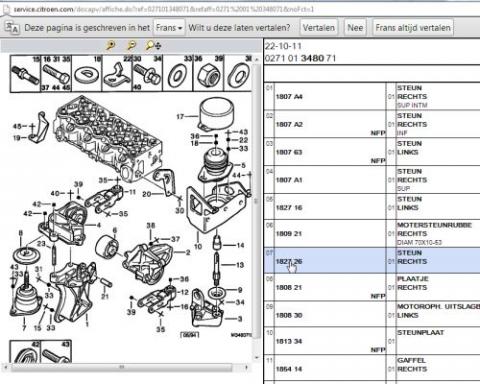The height and width of the screenshot is (384, 480).
Task: Click the Vertalen button
Action: click(x=318, y=28)
